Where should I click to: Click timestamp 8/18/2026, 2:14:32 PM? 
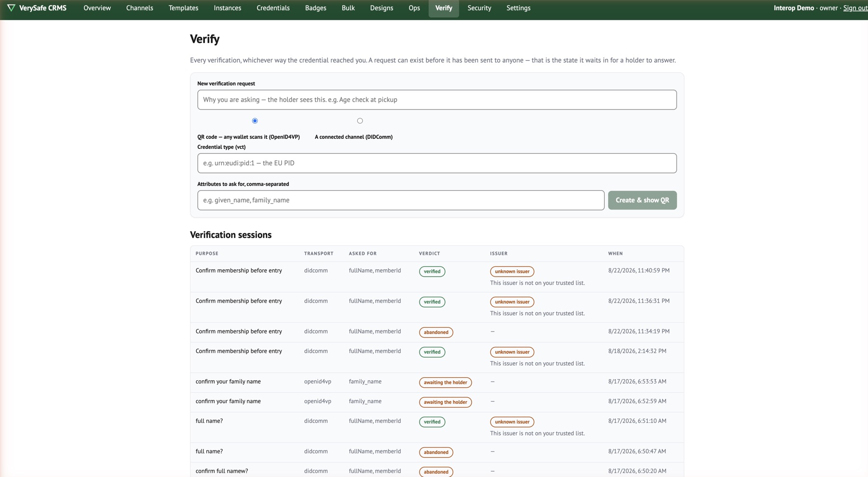point(637,351)
